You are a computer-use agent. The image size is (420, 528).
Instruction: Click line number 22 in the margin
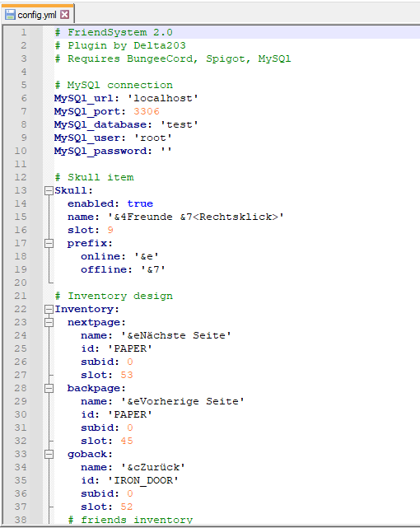[x=21, y=309]
